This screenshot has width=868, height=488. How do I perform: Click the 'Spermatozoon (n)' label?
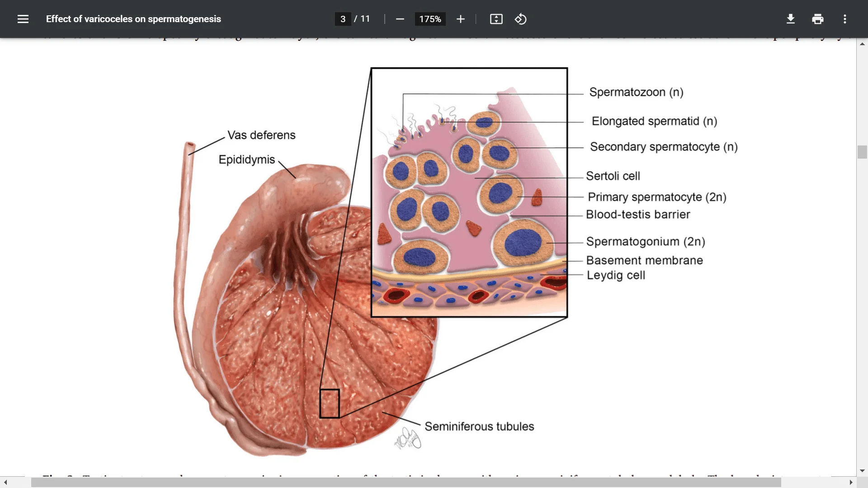[636, 92]
